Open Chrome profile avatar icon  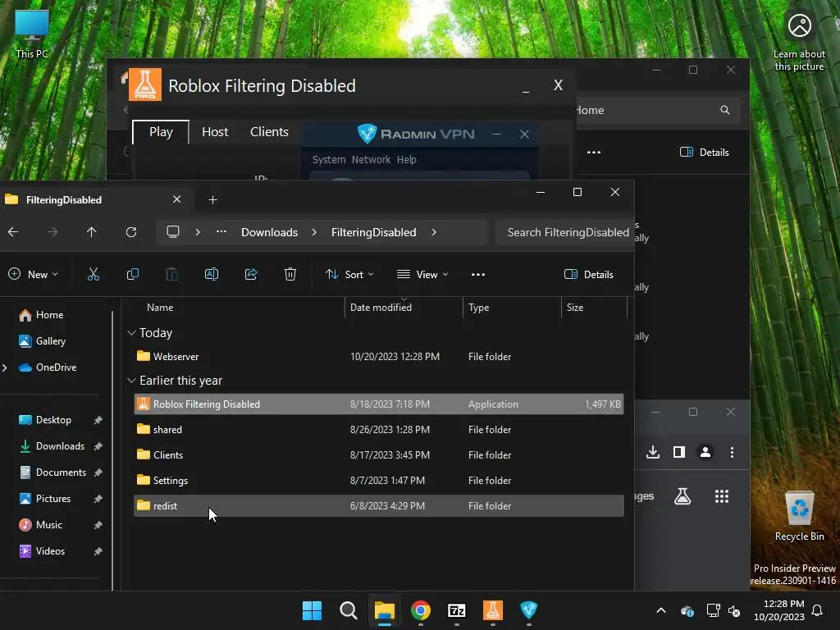[x=705, y=452]
